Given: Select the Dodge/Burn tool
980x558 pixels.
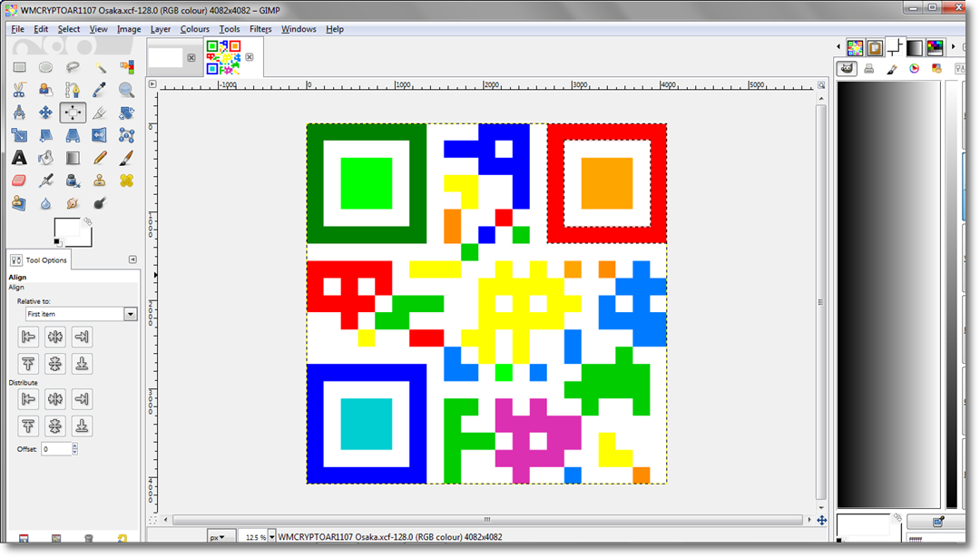Looking at the screenshot, I should 100,204.
